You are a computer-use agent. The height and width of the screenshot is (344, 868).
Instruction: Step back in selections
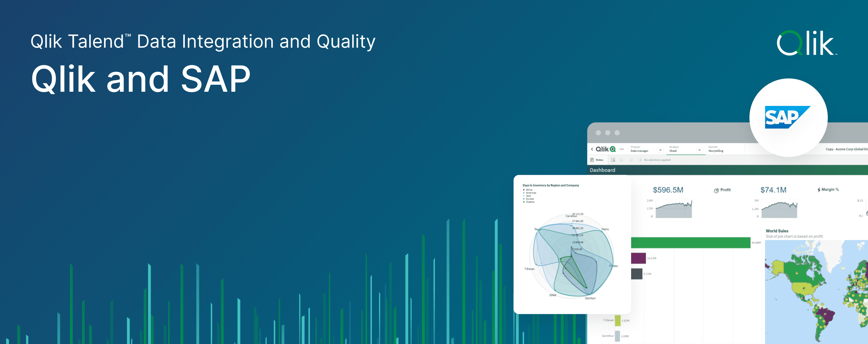[x=622, y=160]
